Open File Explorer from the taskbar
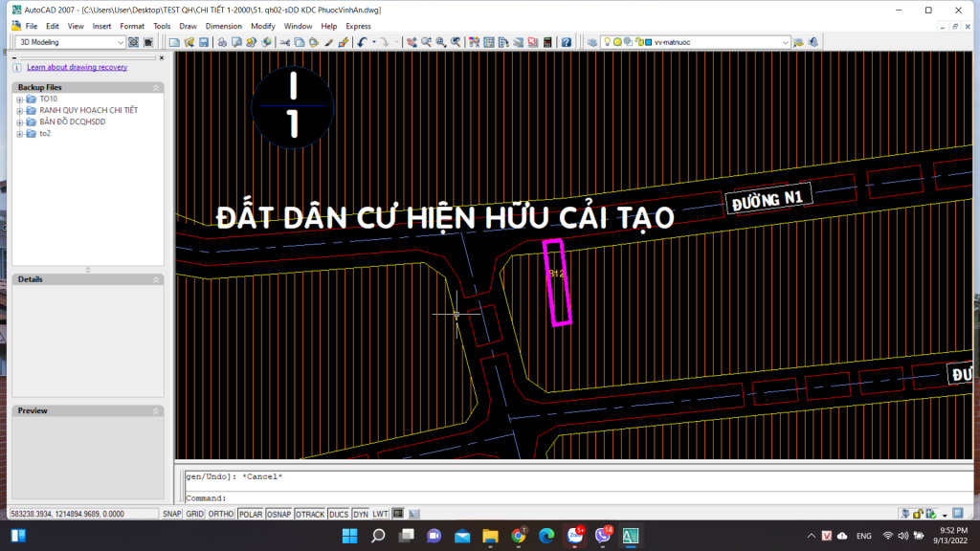The width and height of the screenshot is (980, 551). 490,536
